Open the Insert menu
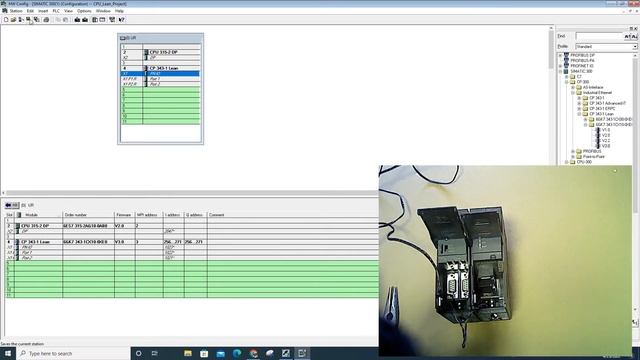 [43, 11]
